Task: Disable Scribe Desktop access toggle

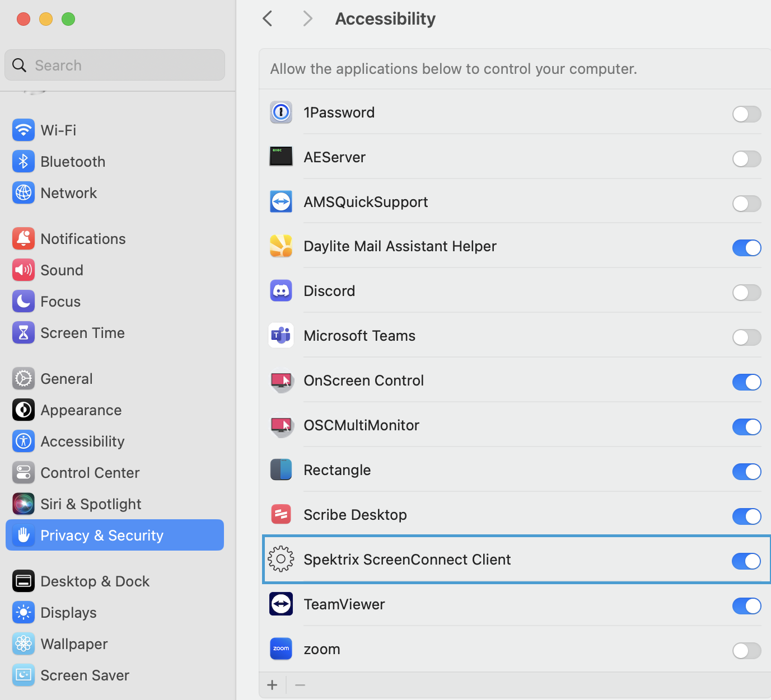Action: tap(747, 516)
